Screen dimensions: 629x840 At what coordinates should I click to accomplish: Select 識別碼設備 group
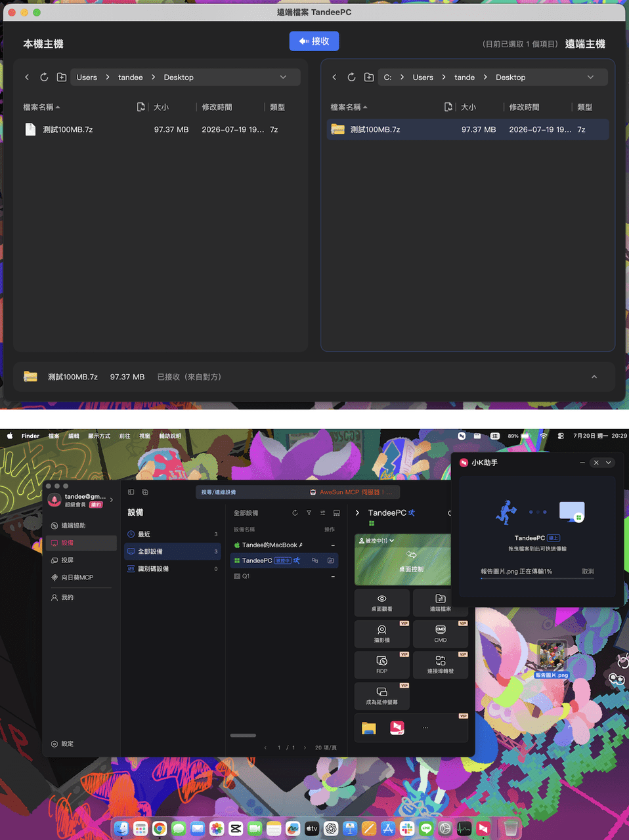point(173,569)
